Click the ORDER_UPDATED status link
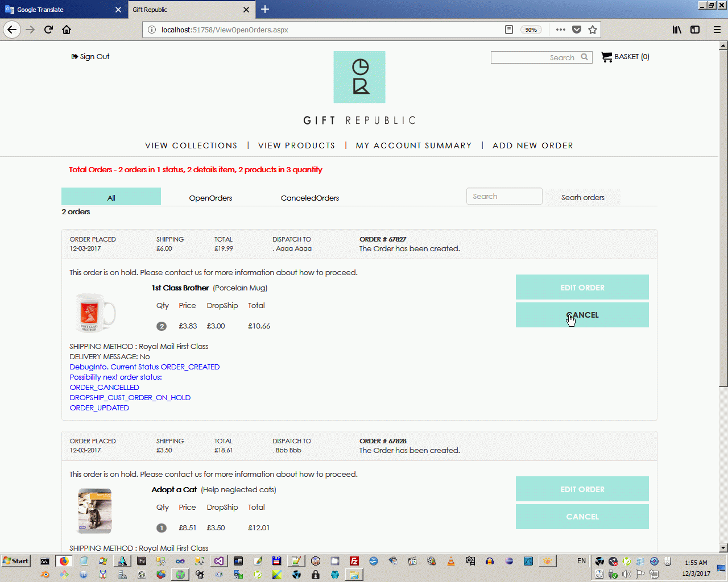 click(x=99, y=408)
